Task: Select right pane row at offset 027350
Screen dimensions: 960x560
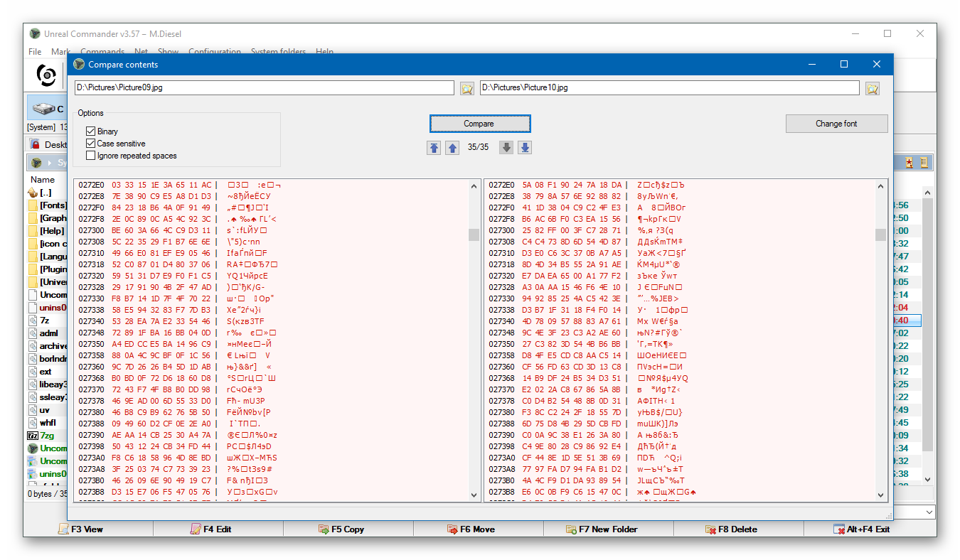Action: click(x=681, y=344)
